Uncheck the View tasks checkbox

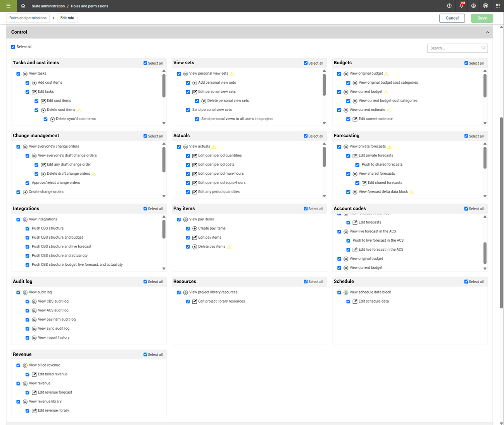click(x=18, y=74)
